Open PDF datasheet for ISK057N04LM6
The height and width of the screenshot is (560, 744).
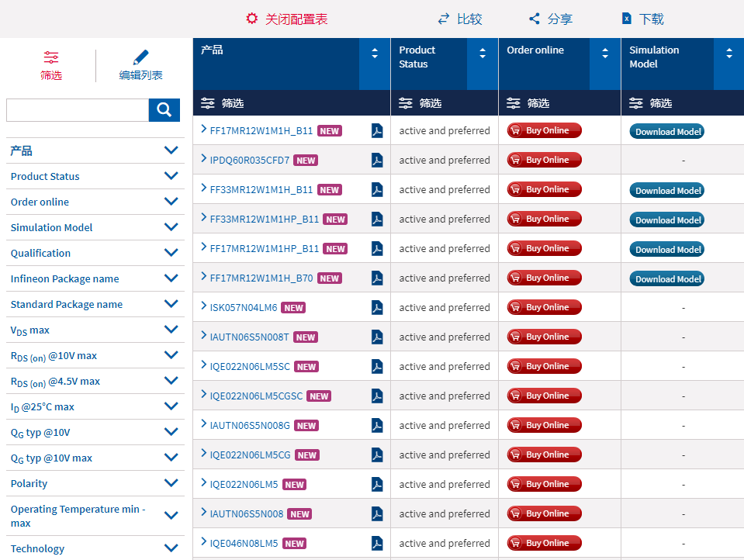pyautogui.click(x=377, y=307)
